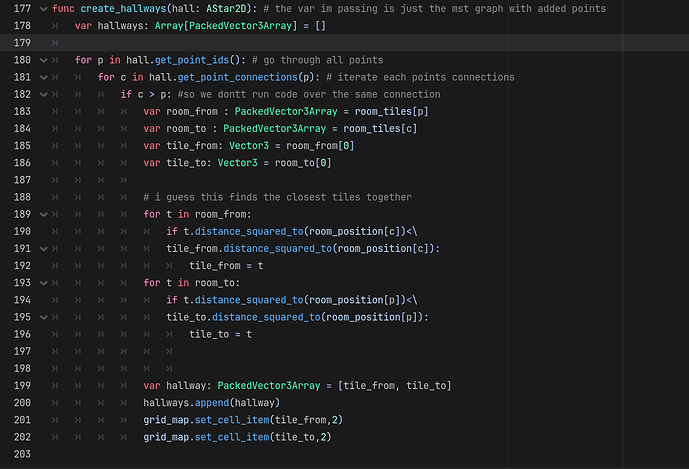Screen dimensions: 689x469
Task: Click line number 178 in the gutter
Action: point(22,26)
